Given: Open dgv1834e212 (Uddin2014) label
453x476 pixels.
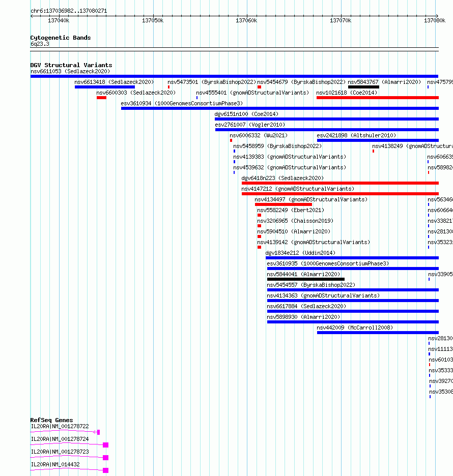Looking at the screenshot, I should coord(300,253).
